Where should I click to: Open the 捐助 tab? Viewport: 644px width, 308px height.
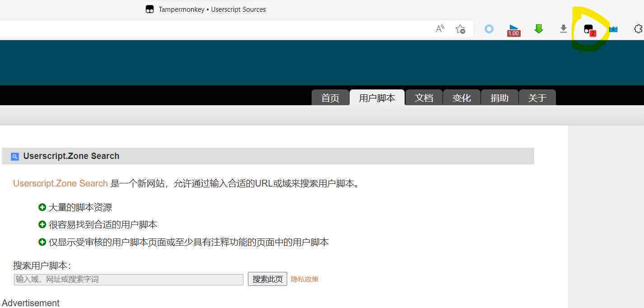pos(499,98)
